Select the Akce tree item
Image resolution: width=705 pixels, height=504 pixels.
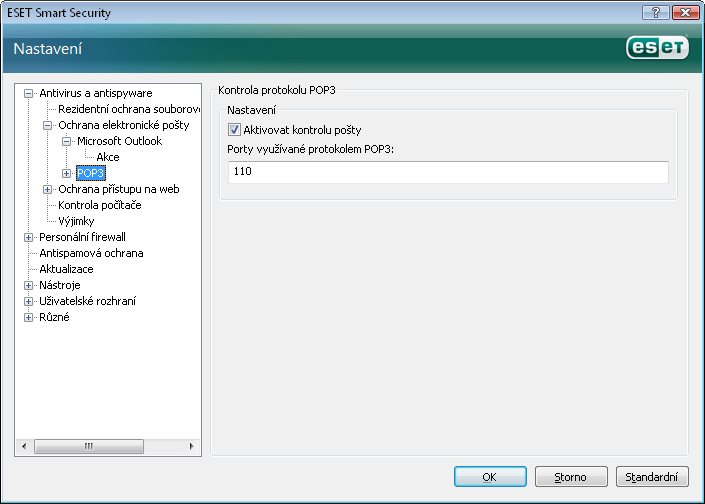coord(108,157)
